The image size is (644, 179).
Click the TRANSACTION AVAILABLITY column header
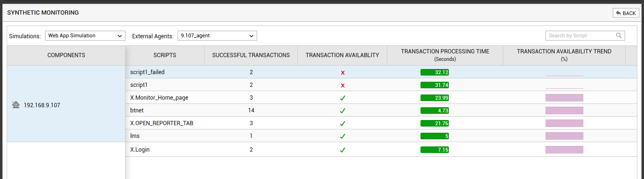click(x=342, y=55)
